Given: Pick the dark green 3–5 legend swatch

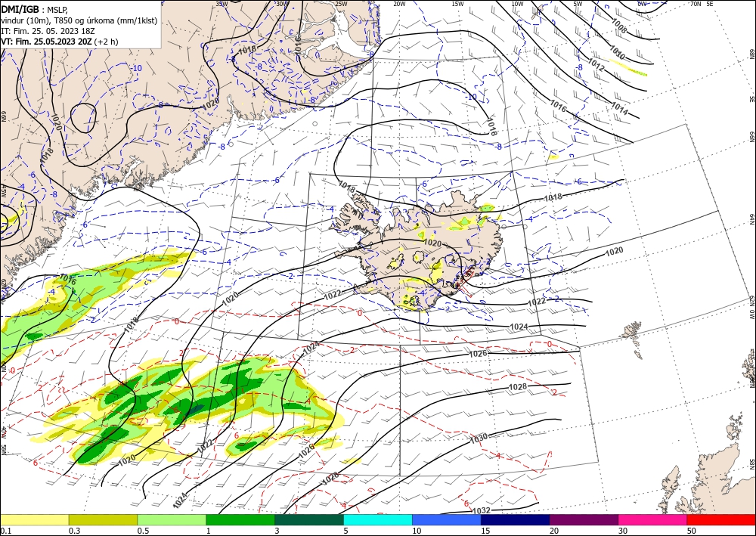Looking at the screenshot, I should pos(309,519).
